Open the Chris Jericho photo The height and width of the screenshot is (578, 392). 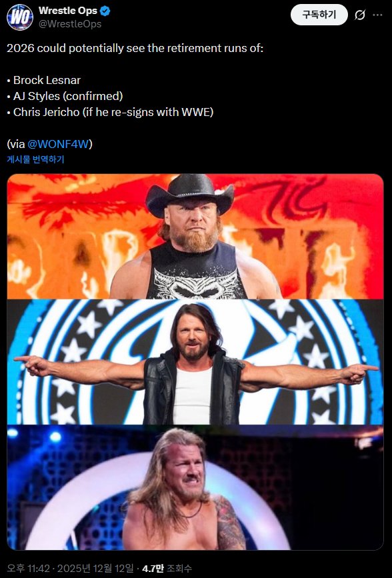point(195,487)
